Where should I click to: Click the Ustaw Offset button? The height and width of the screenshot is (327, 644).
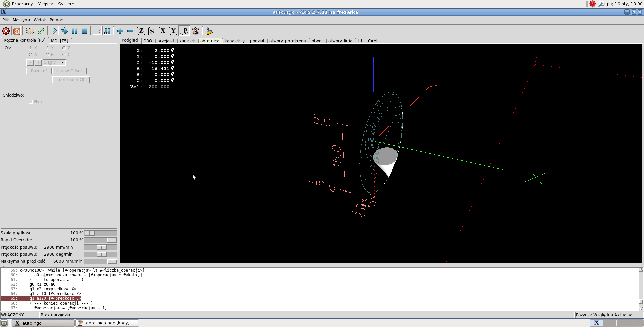click(x=69, y=71)
